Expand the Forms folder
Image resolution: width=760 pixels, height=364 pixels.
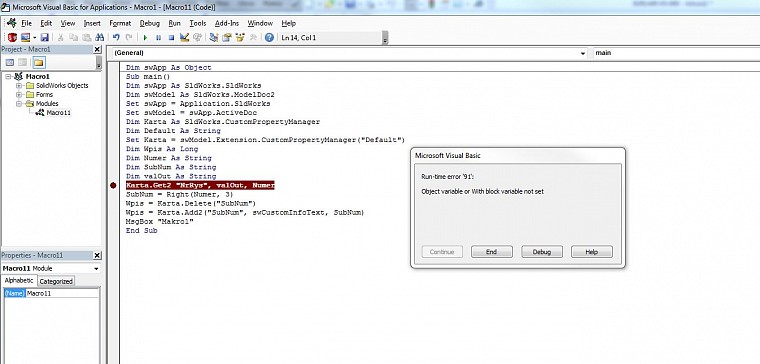(19, 95)
